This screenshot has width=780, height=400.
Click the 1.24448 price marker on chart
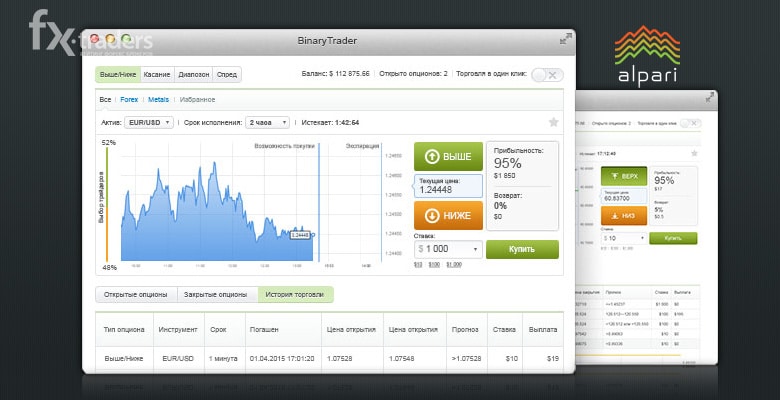point(300,235)
